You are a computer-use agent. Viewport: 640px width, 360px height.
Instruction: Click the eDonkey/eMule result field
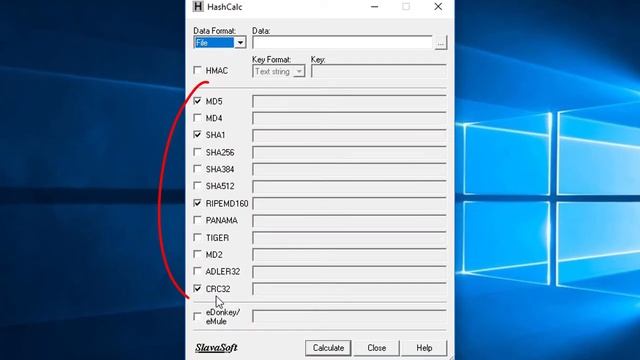pyautogui.click(x=349, y=316)
